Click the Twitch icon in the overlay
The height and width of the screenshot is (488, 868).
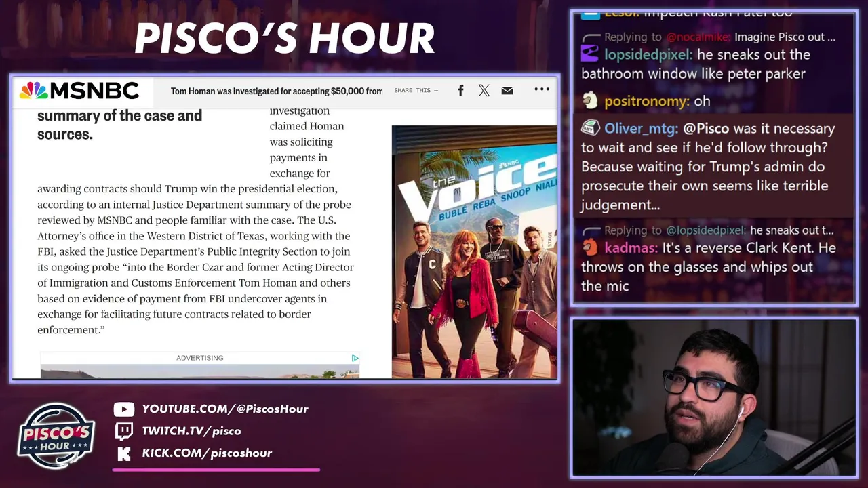coord(123,431)
